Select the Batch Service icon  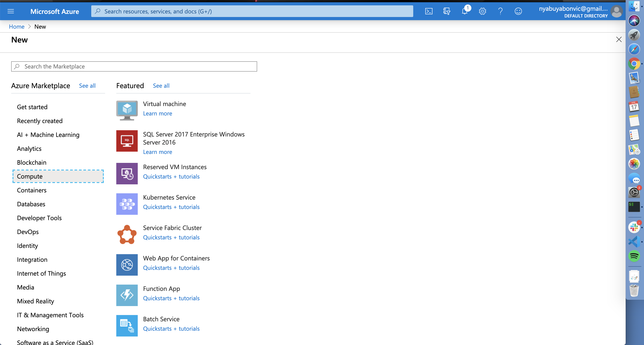click(127, 326)
